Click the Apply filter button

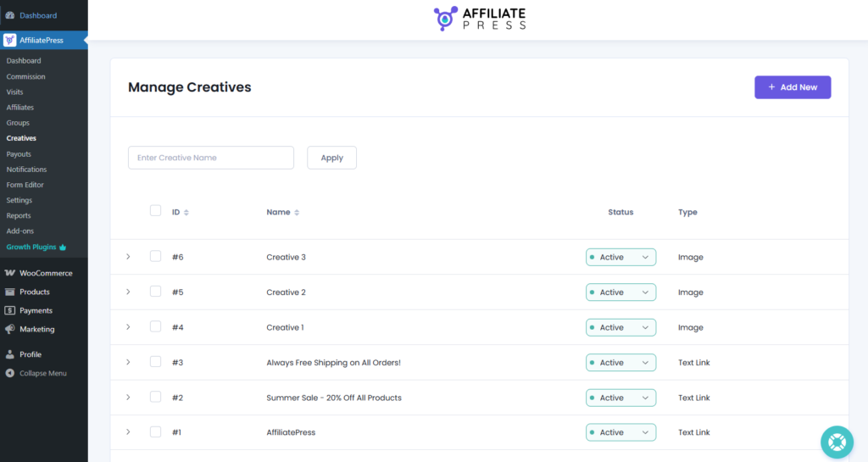point(331,158)
